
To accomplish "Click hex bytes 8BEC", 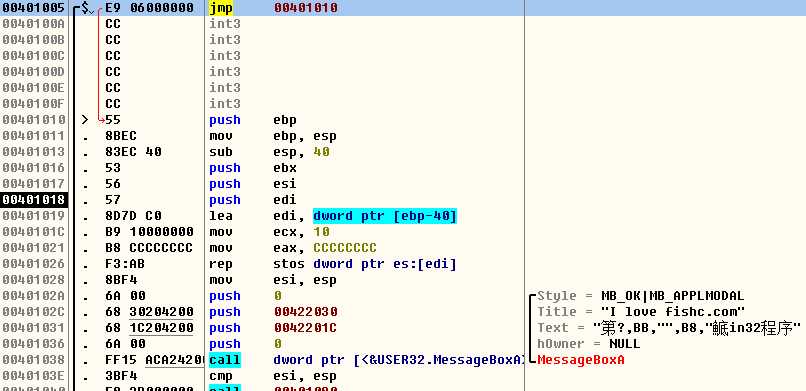I will 121,136.
